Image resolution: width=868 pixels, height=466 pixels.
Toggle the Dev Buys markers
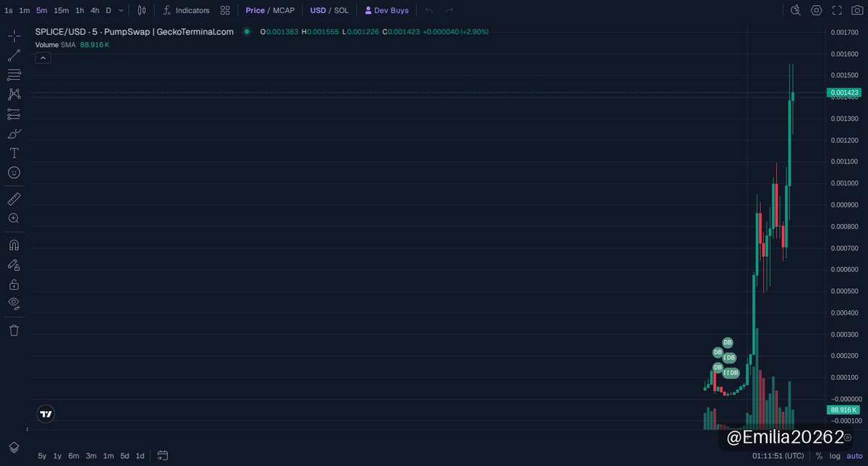387,10
